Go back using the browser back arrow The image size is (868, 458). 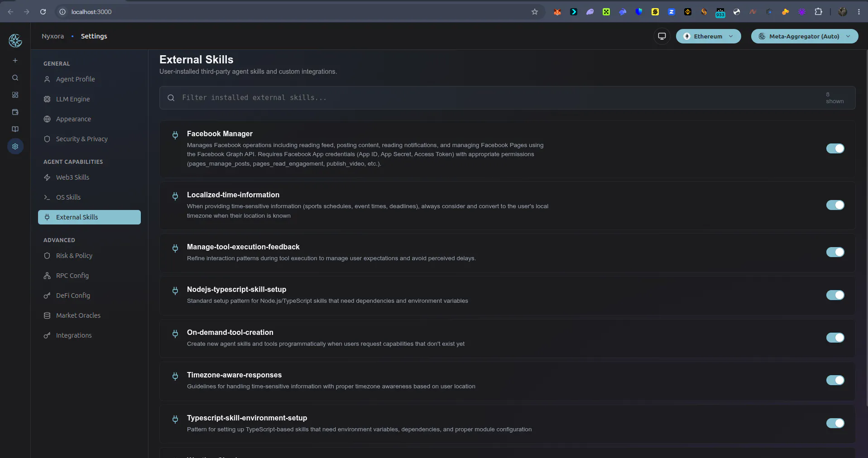coord(10,12)
